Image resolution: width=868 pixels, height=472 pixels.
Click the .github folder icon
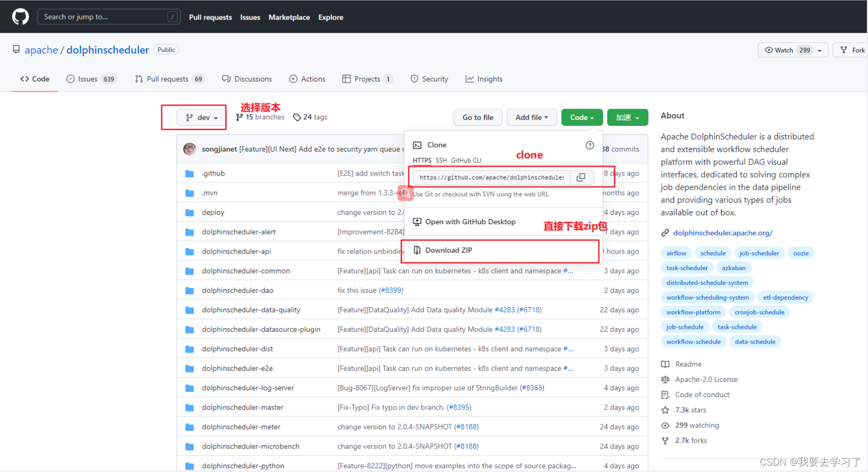click(189, 173)
